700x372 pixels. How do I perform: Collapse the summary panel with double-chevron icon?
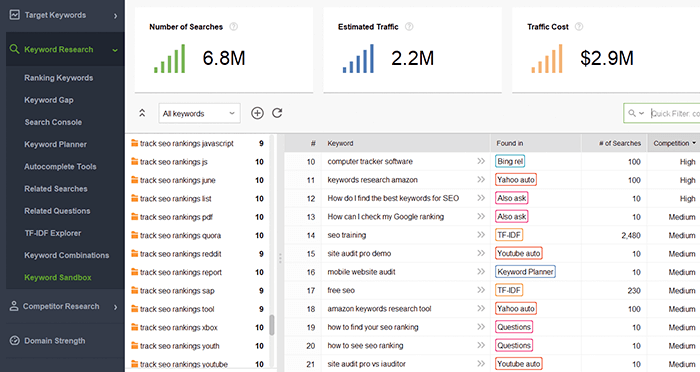pos(142,113)
